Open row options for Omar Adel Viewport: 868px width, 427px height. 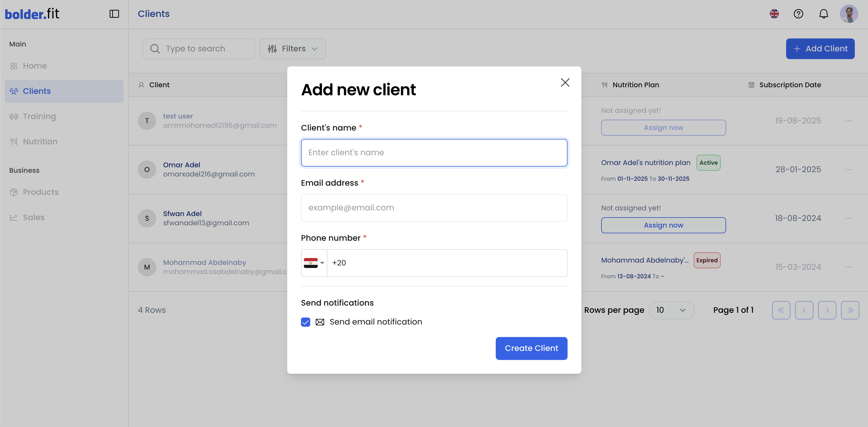point(848,169)
